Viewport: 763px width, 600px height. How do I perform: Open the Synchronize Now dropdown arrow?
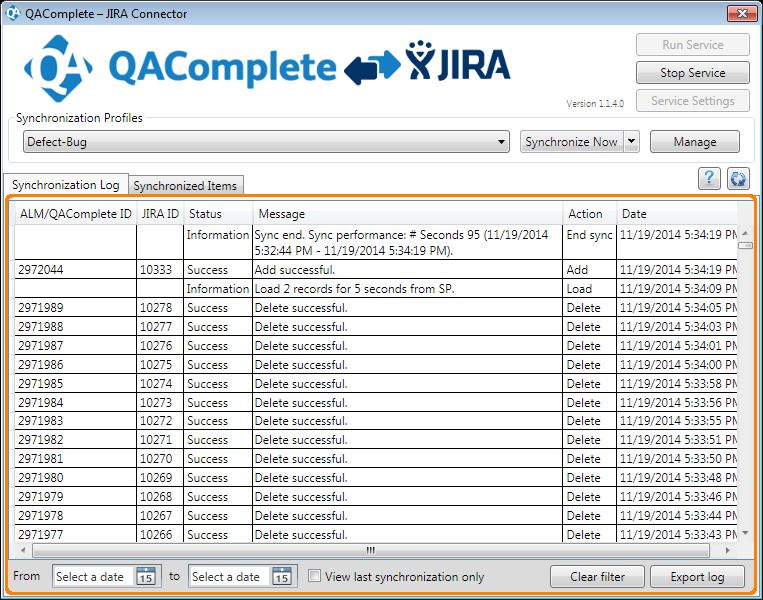631,142
